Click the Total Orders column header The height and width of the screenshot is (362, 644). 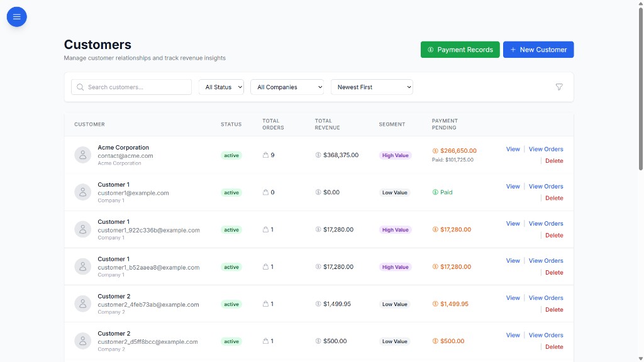coord(273,124)
